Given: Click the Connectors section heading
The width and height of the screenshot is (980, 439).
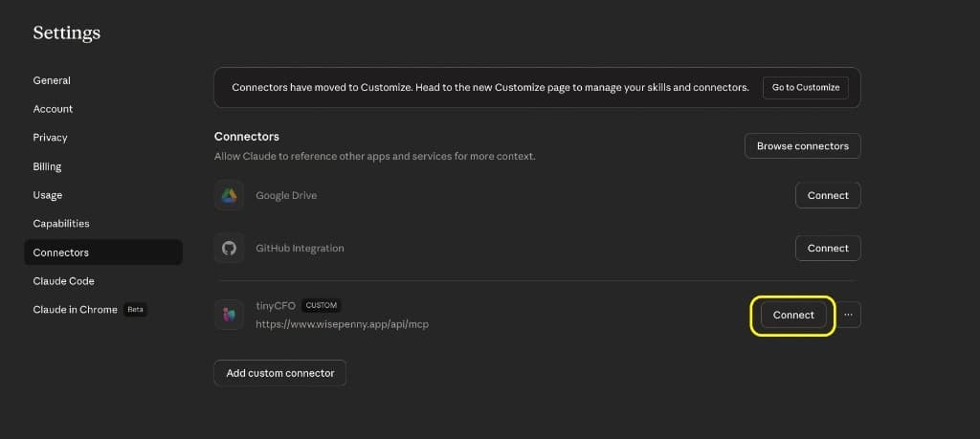Looking at the screenshot, I should 246,136.
